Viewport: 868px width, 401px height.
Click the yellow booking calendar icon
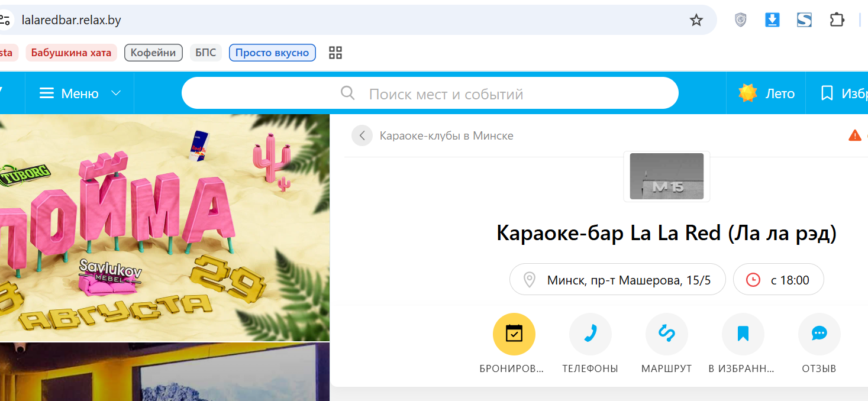(514, 334)
